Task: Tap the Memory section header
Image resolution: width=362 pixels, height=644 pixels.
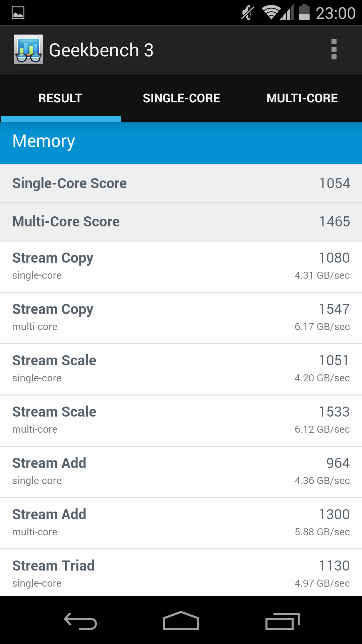Action: click(181, 142)
